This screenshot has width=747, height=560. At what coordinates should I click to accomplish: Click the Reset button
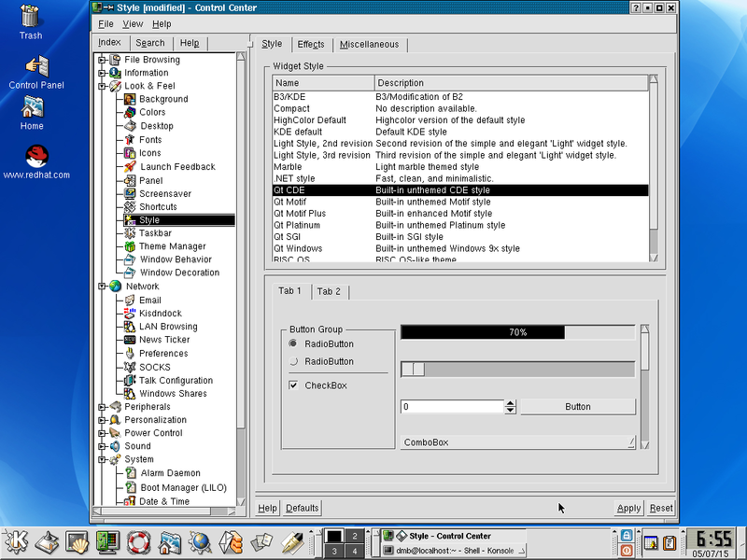[661, 508]
